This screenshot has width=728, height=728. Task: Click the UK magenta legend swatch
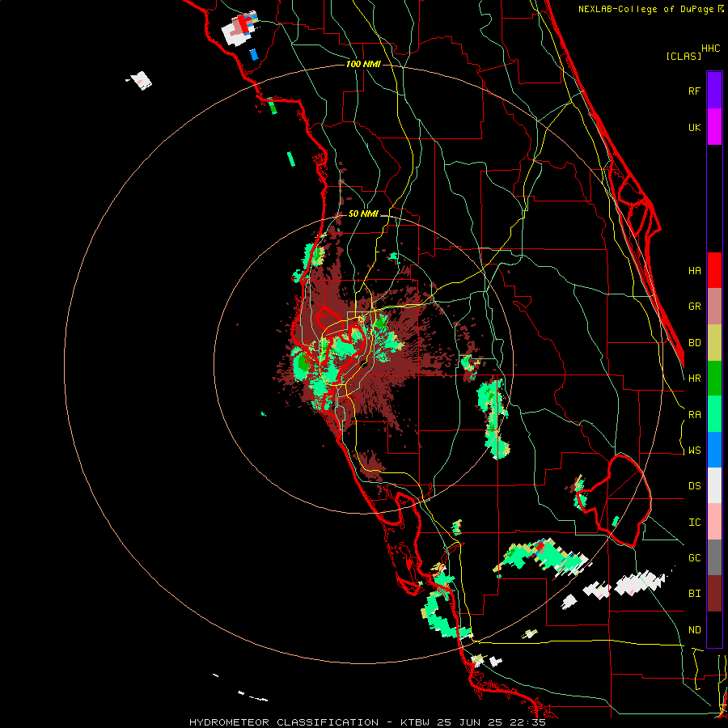pyautogui.click(x=714, y=127)
